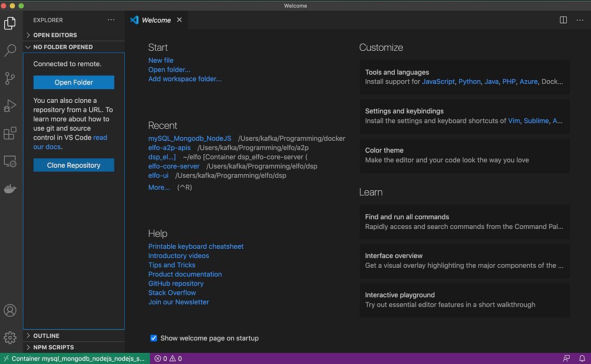
Task: Install Vim keybindings link
Action: click(x=514, y=121)
